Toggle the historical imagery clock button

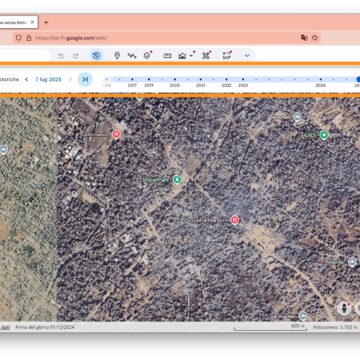pyautogui.click(x=96, y=56)
